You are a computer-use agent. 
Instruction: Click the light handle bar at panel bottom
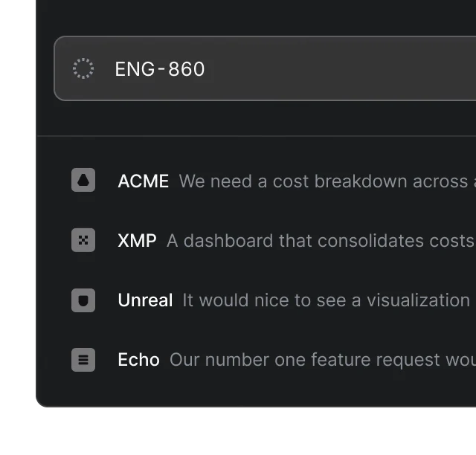coord(280,407)
